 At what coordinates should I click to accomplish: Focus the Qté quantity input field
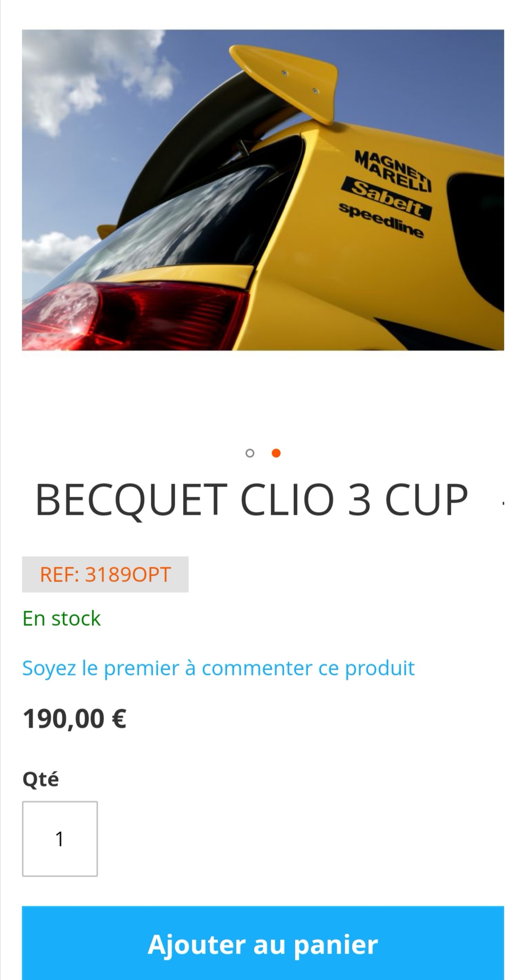click(60, 839)
